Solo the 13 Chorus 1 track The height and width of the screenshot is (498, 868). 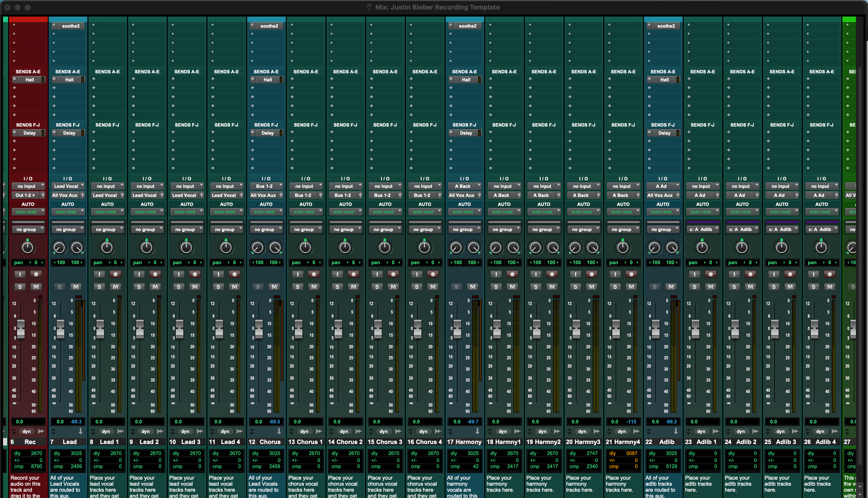tap(298, 287)
